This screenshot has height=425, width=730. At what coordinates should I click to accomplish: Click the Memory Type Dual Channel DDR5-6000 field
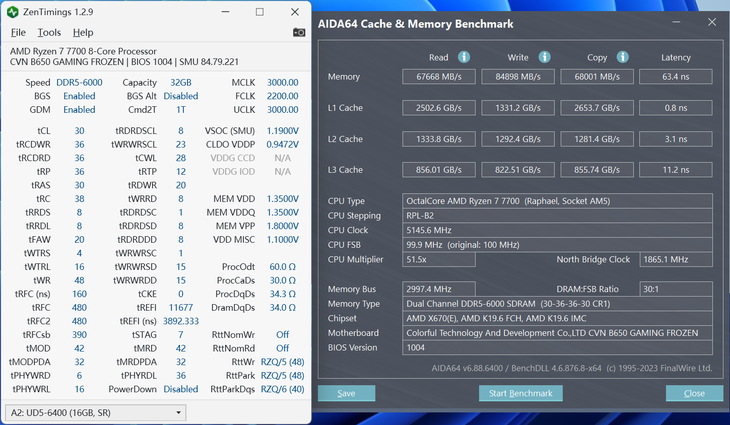(557, 304)
